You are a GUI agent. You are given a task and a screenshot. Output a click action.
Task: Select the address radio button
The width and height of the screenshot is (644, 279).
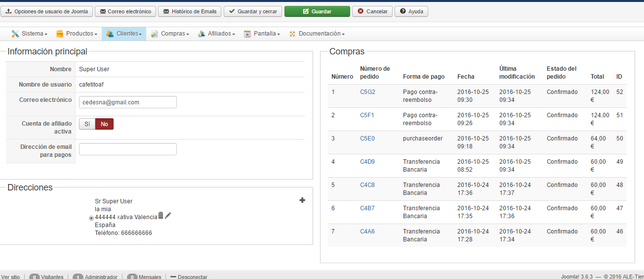[91, 218]
